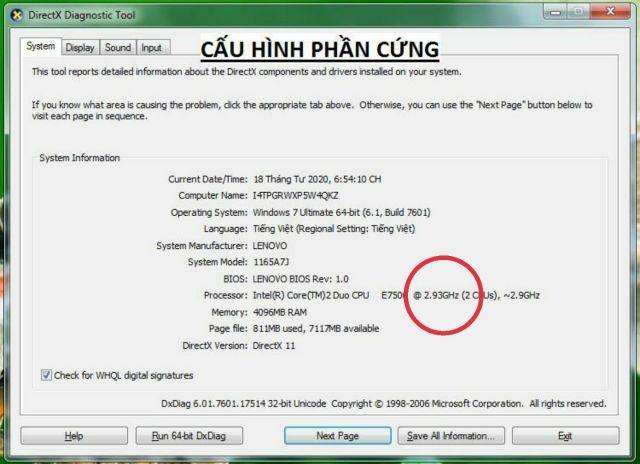
Task: Click the DirectX Diagnostic Tool title icon
Action: (17, 16)
